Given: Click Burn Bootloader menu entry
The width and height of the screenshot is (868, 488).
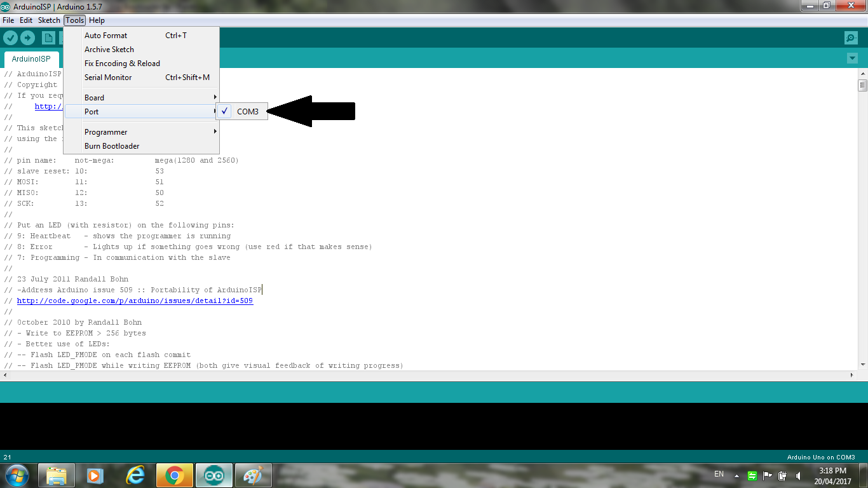Looking at the screenshot, I should point(142,146).
